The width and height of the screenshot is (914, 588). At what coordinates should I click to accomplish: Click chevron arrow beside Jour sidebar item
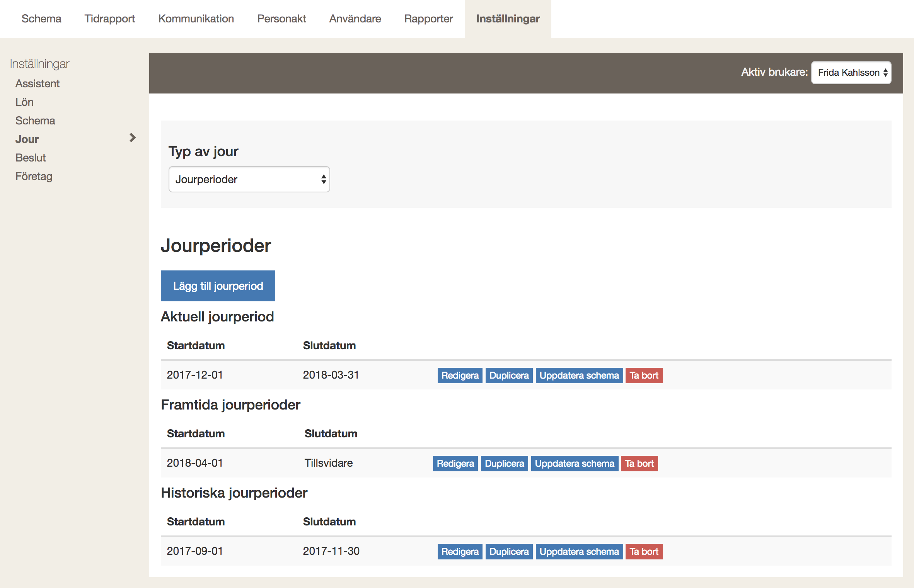[133, 138]
